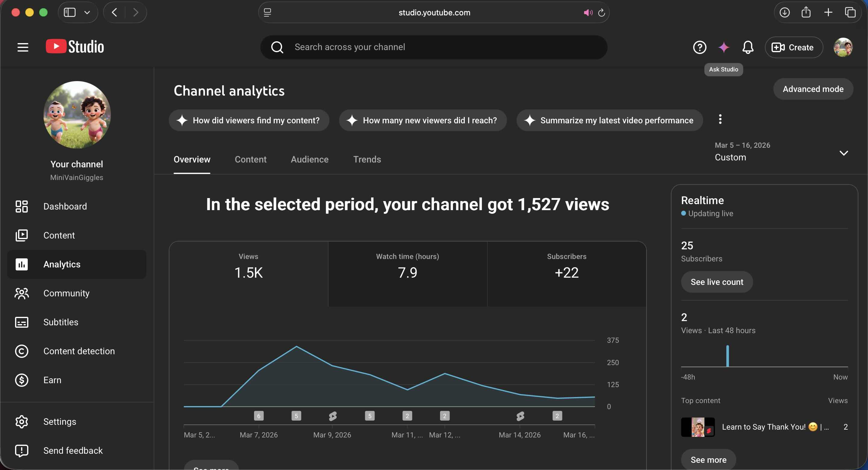868x470 pixels.
Task: Click the help question mark icon
Action: point(700,47)
